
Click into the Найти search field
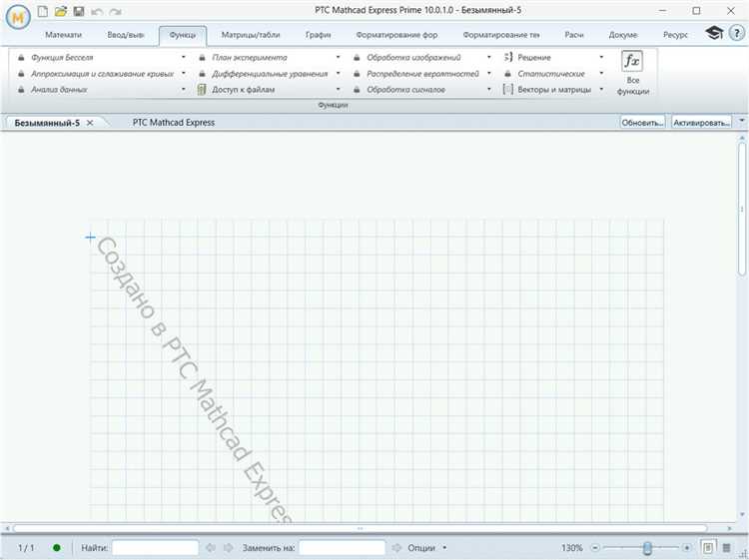click(155, 548)
